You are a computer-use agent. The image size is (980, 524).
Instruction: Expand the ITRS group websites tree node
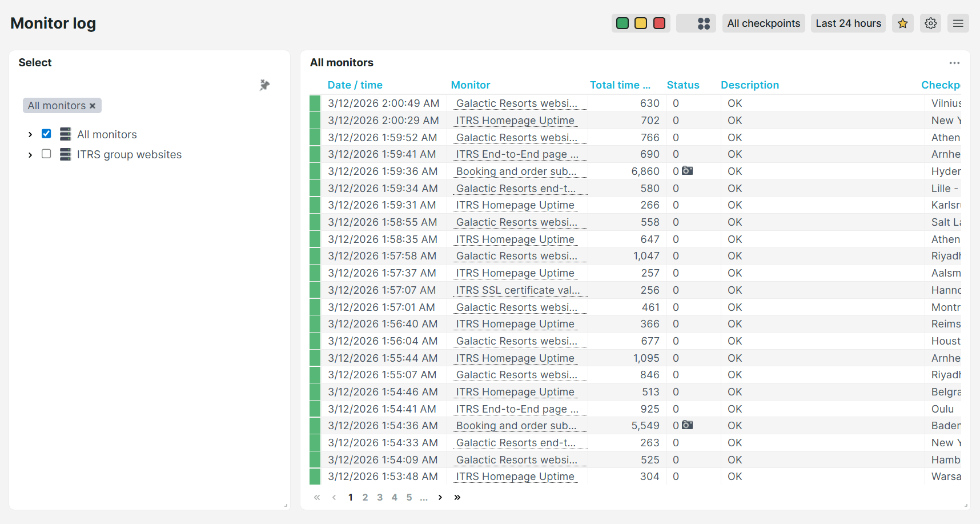point(30,154)
